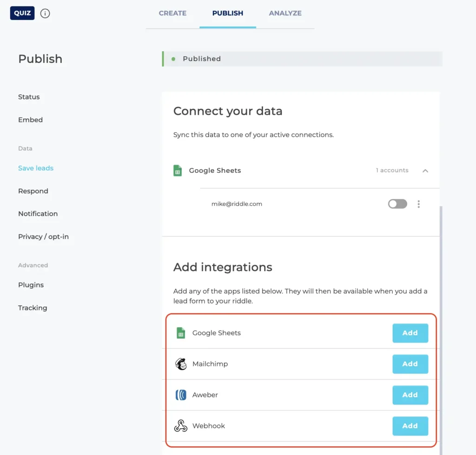
Task: Open the Tracking section
Action: point(33,308)
